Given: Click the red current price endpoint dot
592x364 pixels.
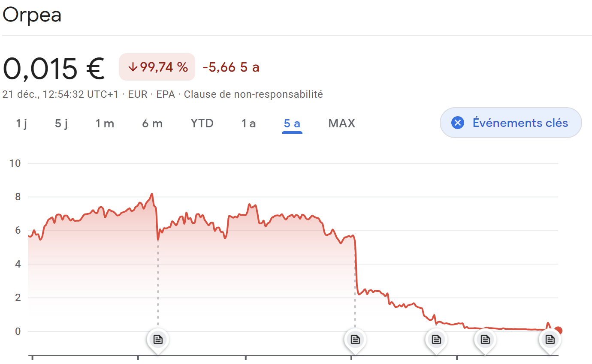Looking at the screenshot, I should [x=558, y=331].
